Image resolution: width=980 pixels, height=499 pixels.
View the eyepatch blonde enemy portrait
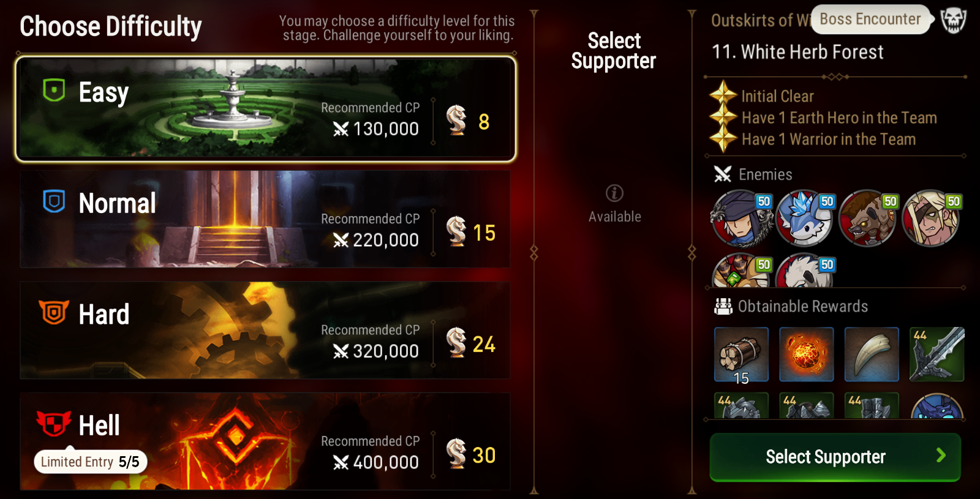931,219
